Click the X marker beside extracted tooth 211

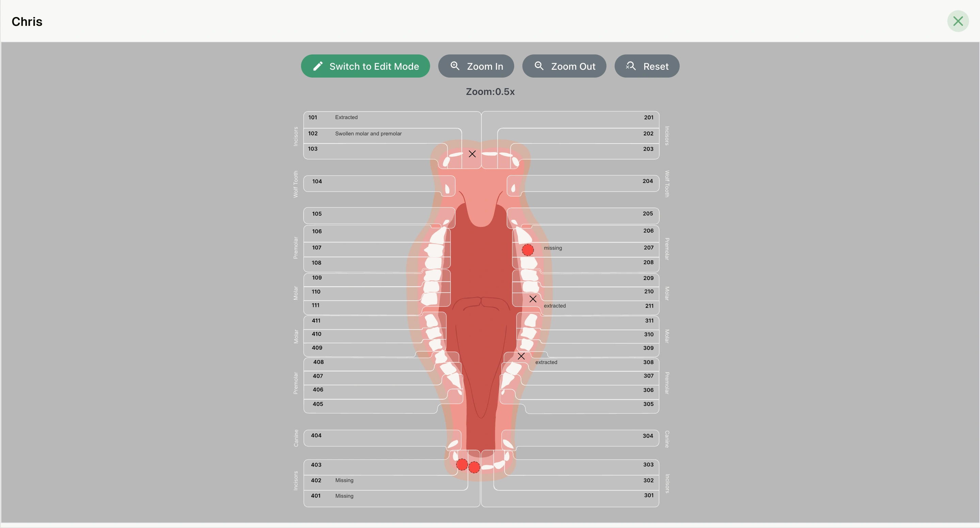[x=532, y=299]
